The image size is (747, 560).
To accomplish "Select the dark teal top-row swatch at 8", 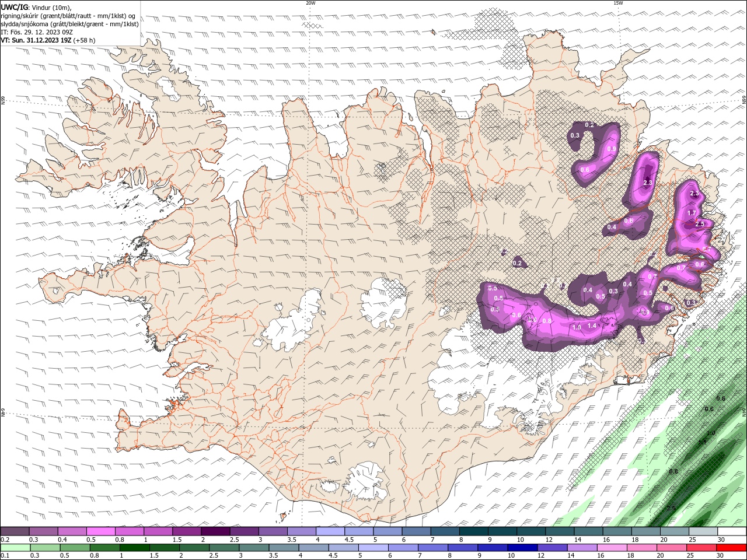I will coord(474,531).
